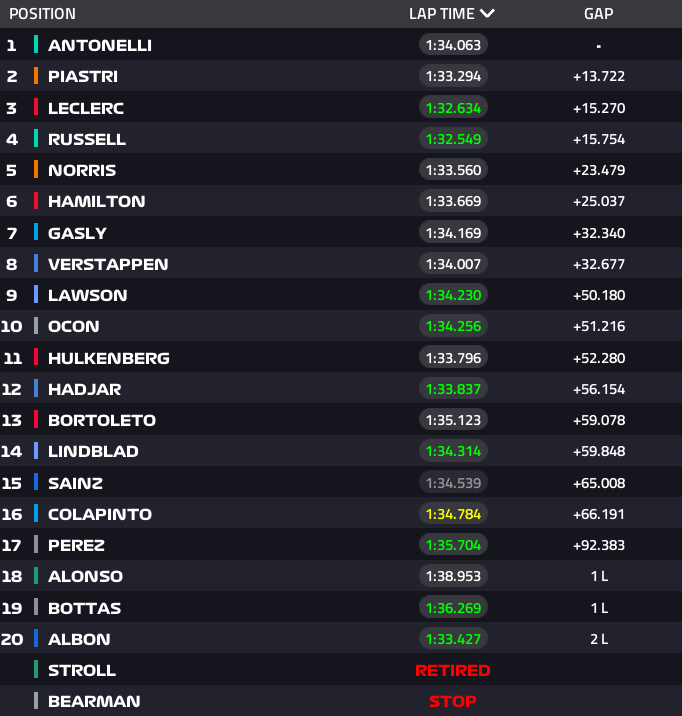This screenshot has height=716, width=682.
Task: Select the Gap column header
Action: (598, 14)
